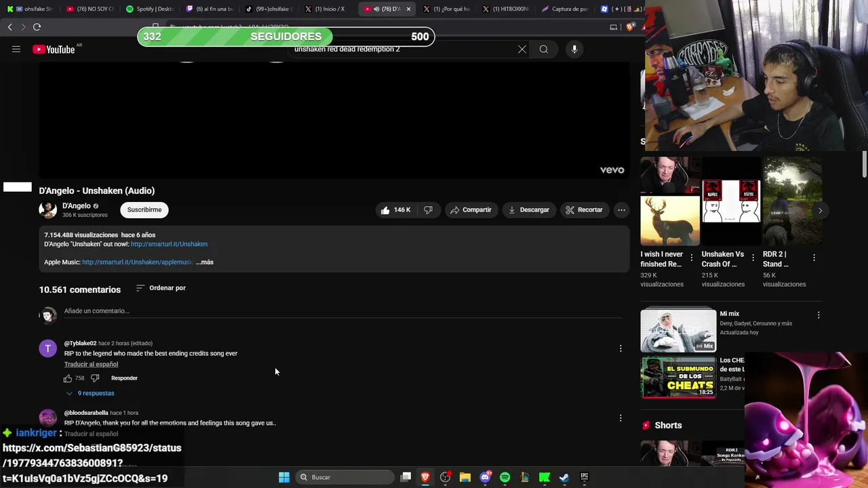Open the Brave shields icon in address bar
Screen dimensions: 868x488
point(630,27)
